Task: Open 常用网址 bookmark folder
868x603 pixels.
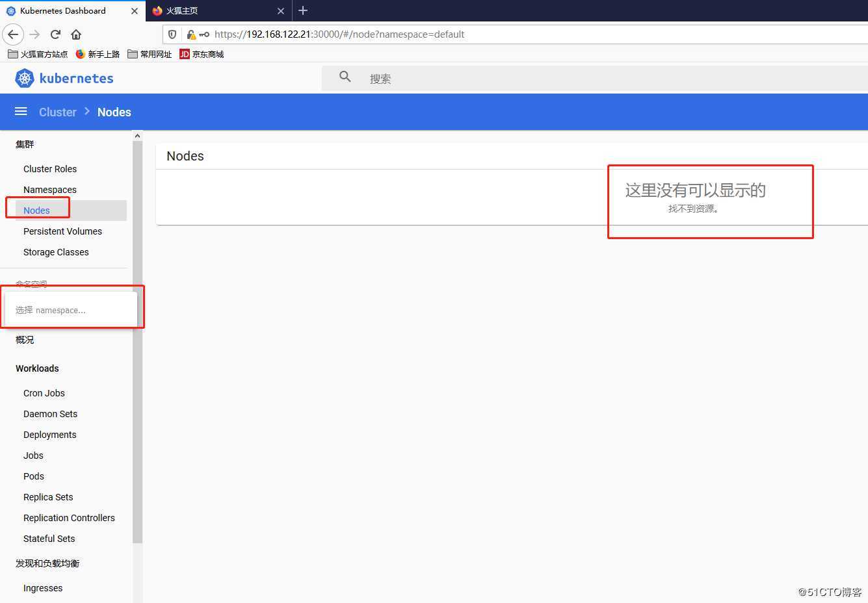Action: coord(150,55)
